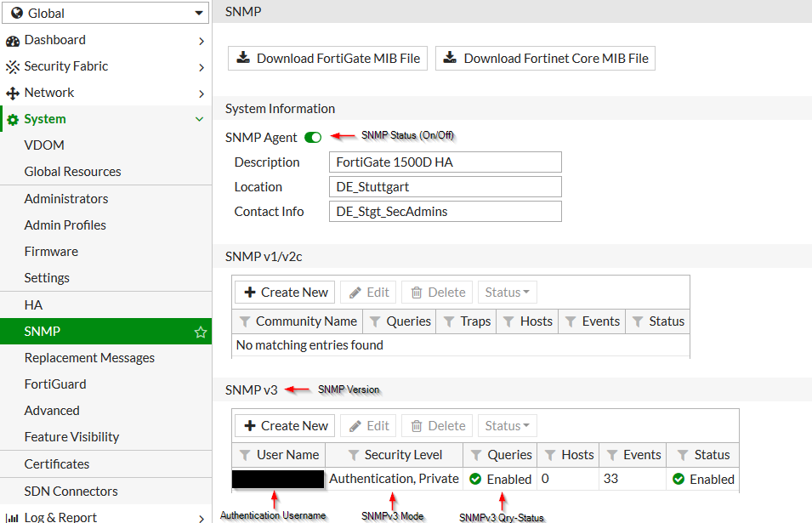The height and width of the screenshot is (523, 812).
Task: Click the Events value 33
Action: click(610, 479)
